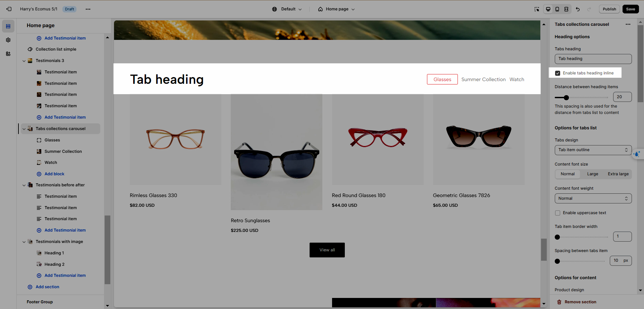Open the Home page template dropdown
This screenshot has width=644, height=309.
point(336,9)
